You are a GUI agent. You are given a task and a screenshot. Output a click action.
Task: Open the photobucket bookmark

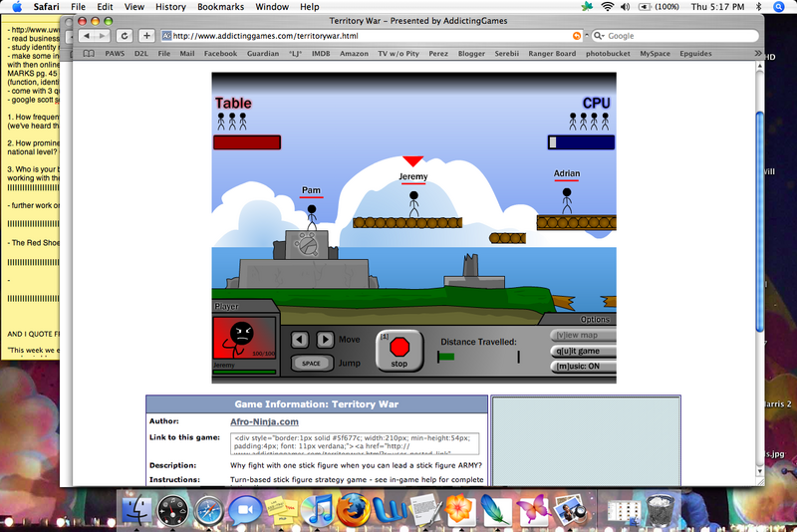[608, 54]
